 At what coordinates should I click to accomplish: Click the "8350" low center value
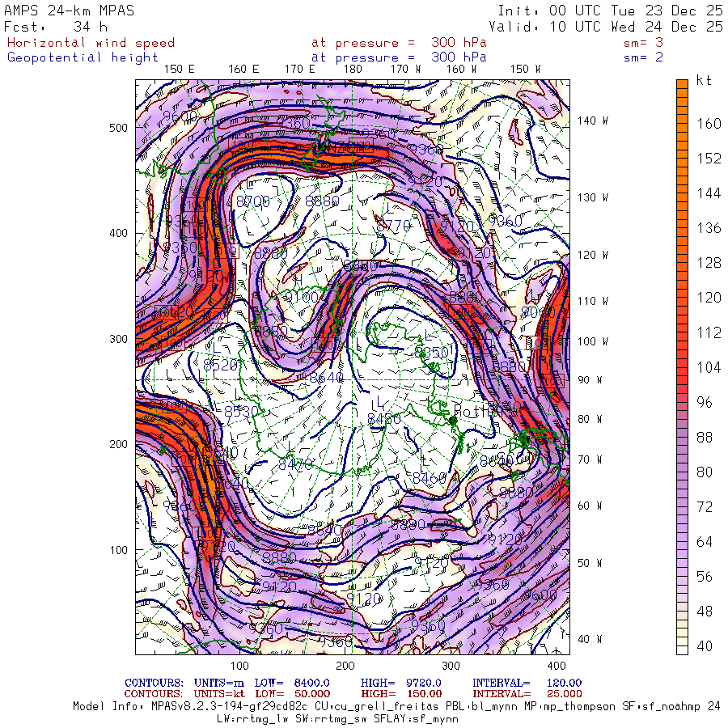(x=431, y=353)
